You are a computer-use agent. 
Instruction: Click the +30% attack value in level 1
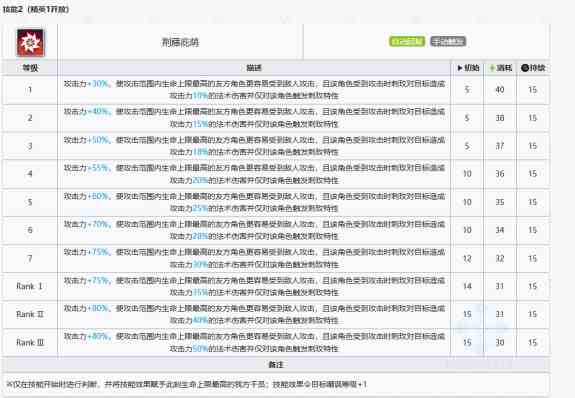pos(98,84)
